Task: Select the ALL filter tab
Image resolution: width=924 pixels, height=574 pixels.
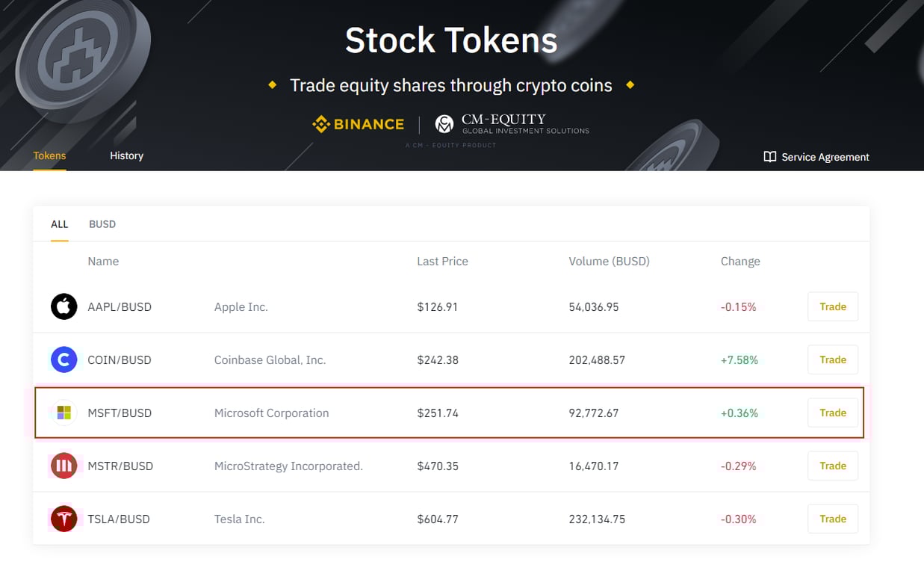Action: point(59,224)
